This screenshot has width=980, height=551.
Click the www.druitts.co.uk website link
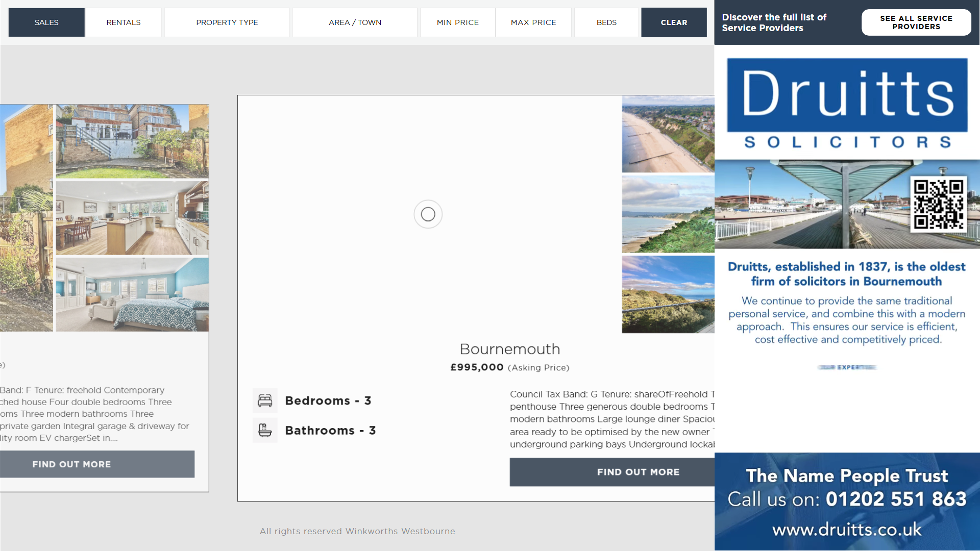pos(846,530)
